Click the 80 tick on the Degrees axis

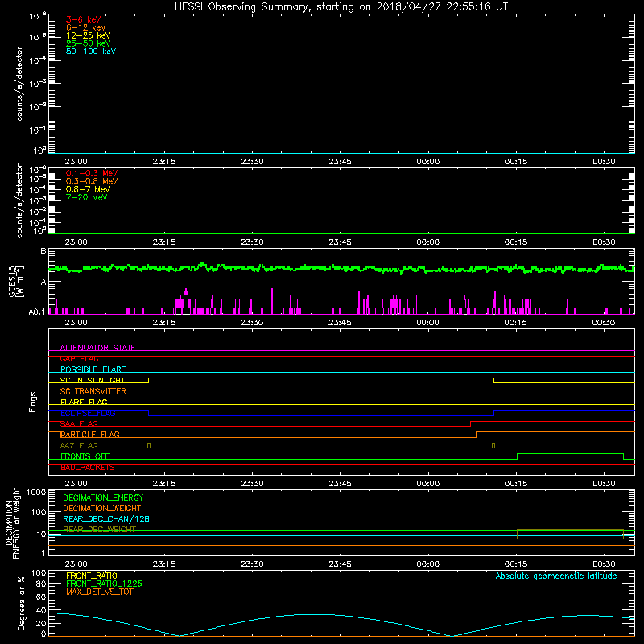click(x=41, y=584)
